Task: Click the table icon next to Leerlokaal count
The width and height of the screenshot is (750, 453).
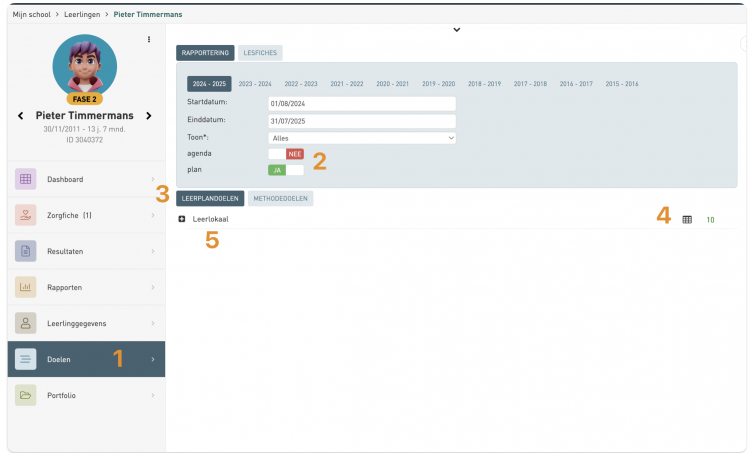Action: pos(687,219)
